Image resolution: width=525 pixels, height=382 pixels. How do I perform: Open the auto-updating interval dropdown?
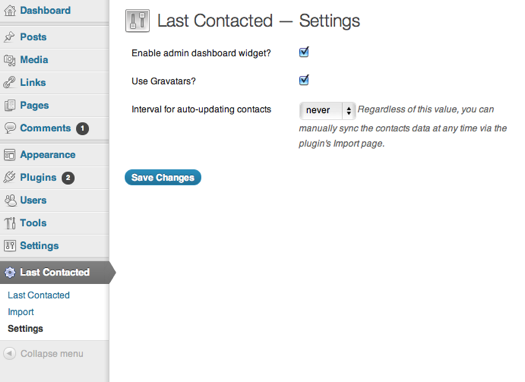pos(327,110)
